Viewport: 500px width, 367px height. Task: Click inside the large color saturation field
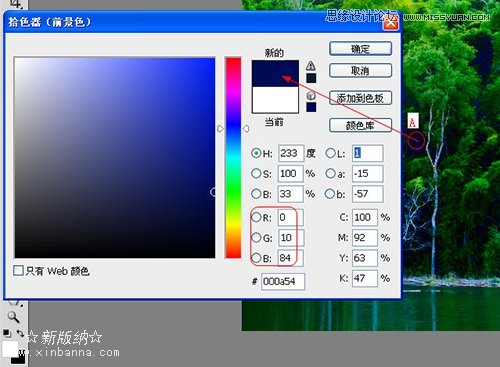pyautogui.click(x=115, y=157)
